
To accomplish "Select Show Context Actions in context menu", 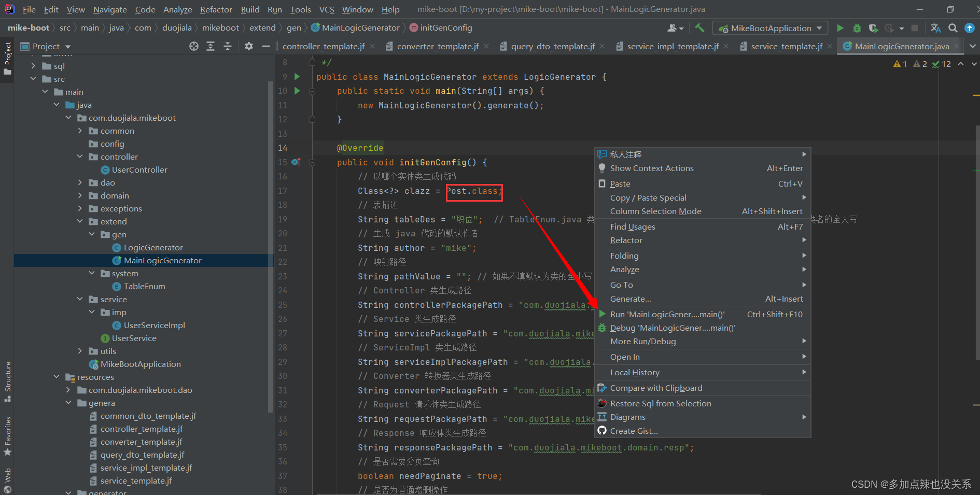I will point(703,168).
